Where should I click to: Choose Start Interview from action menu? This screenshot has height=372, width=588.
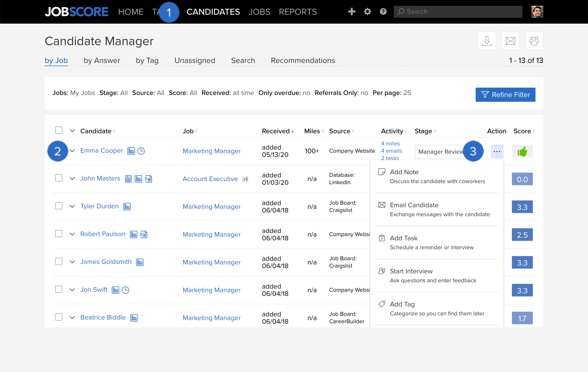click(x=437, y=276)
